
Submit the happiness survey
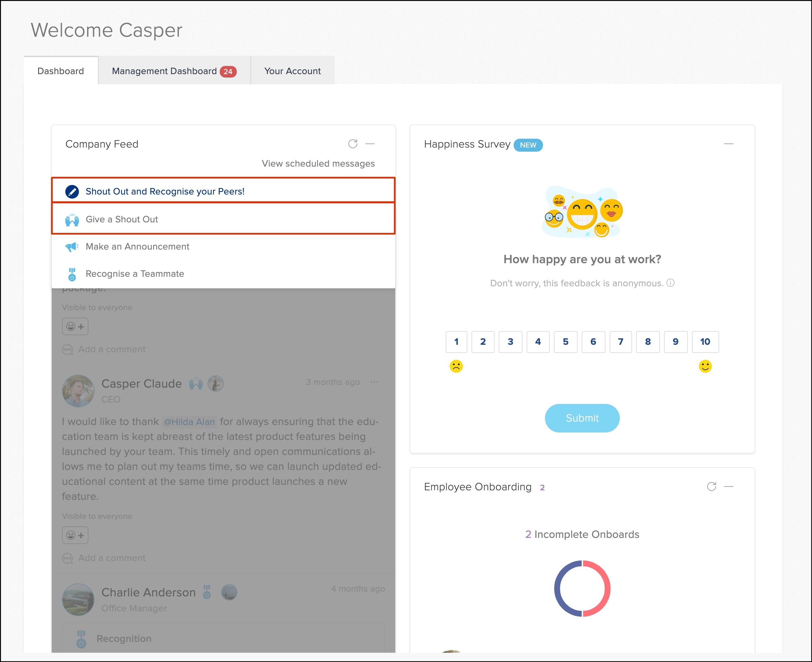582,418
